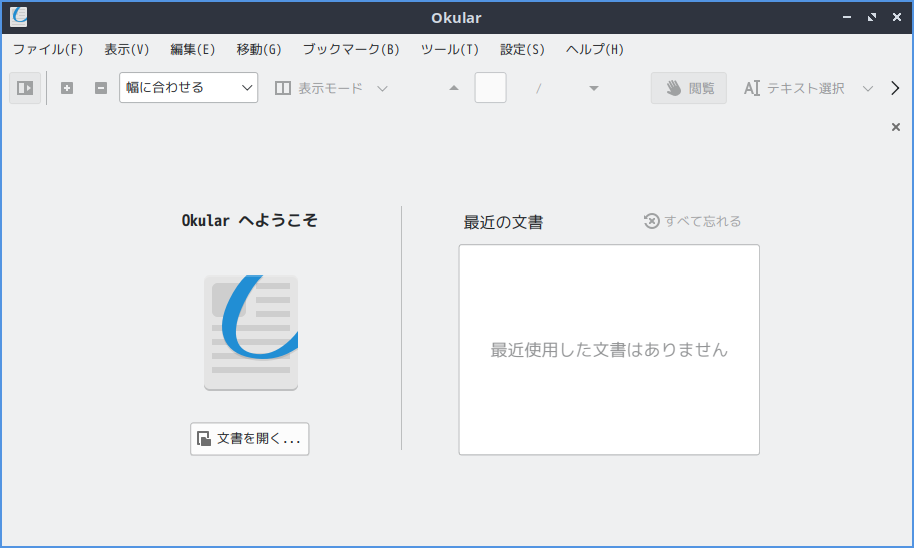Click the zoom out minus icon
This screenshot has width=914, height=548.
click(x=101, y=88)
